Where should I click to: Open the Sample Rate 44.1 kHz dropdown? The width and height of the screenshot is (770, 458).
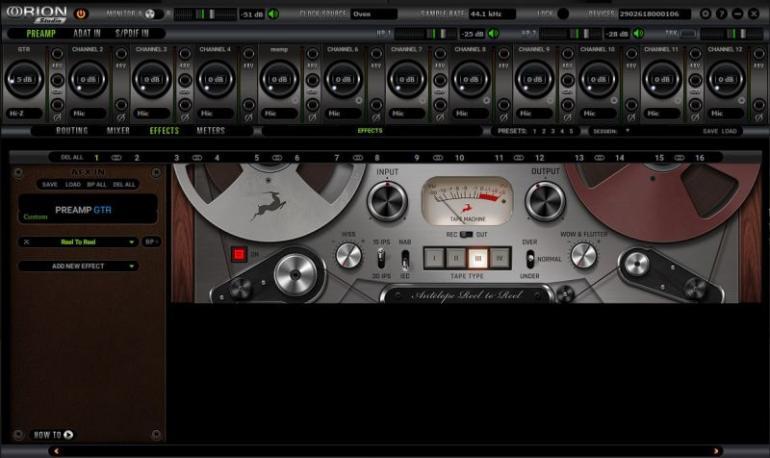pos(492,14)
